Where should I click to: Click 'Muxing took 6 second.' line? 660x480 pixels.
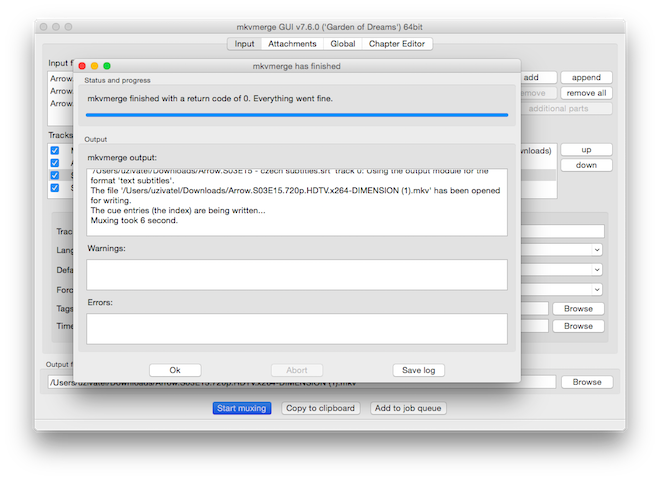134,220
